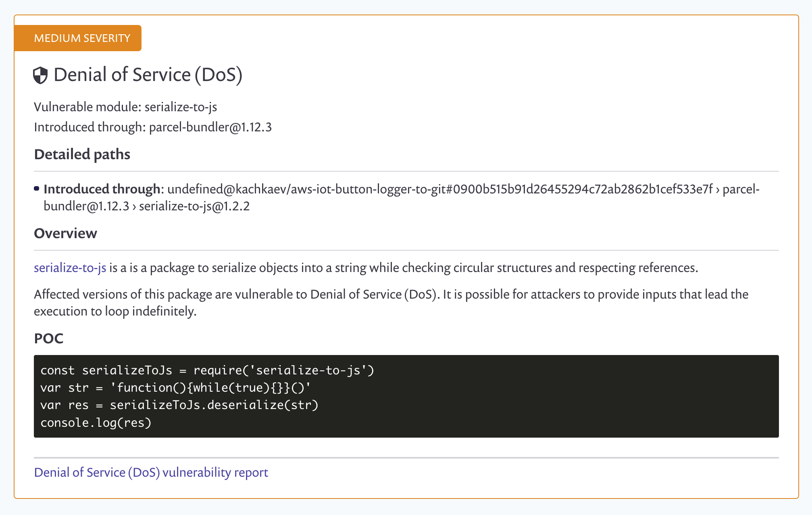Image resolution: width=812 pixels, height=515 pixels.
Task: Click the Detailed paths heading
Action: point(82,154)
